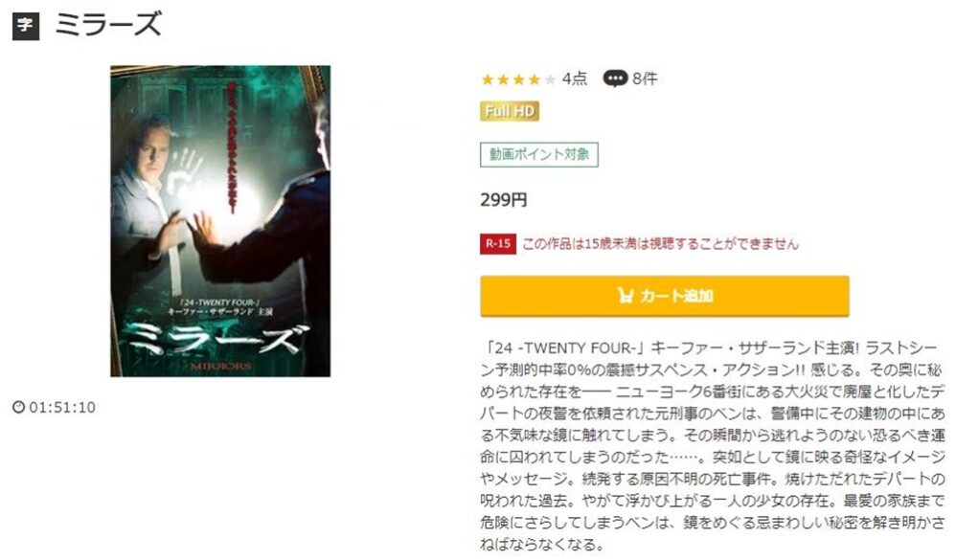Add movie with カート追加 button
This screenshot has width=956, height=560.
tap(665, 296)
